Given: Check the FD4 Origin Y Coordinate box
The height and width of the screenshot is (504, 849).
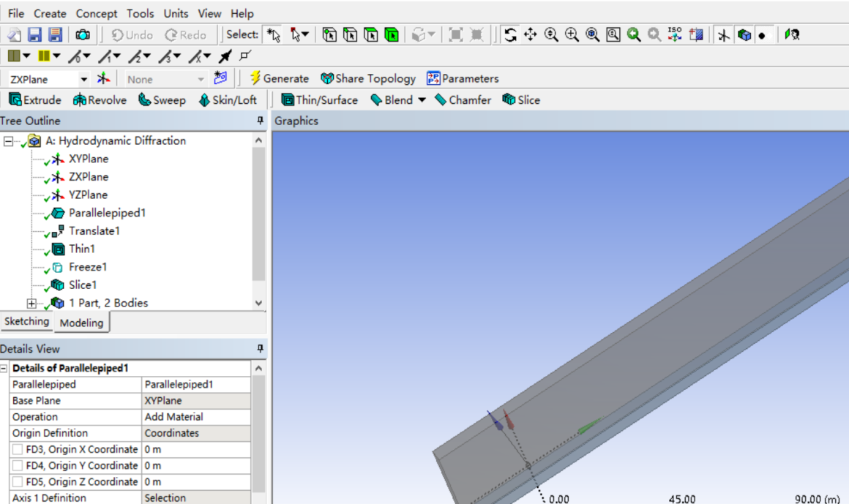Looking at the screenshot, I should pos(17,465).
